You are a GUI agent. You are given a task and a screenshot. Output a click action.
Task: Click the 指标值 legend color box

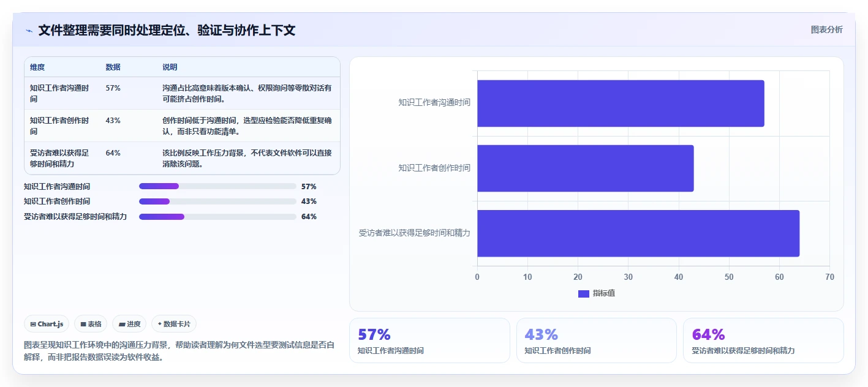pos(583,294)
